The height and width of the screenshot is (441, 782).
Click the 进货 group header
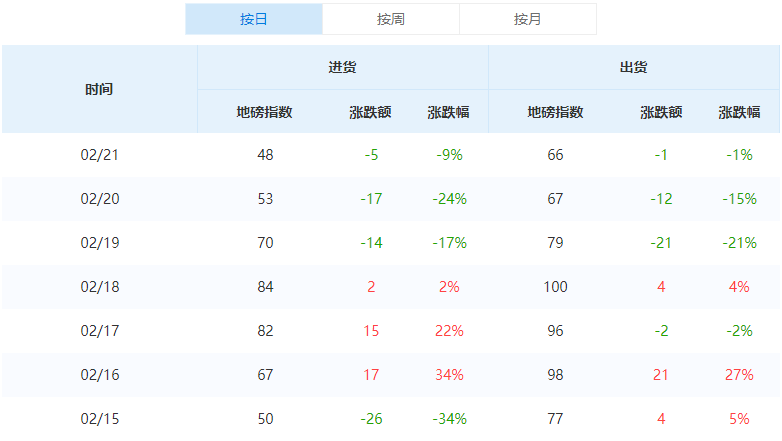pos(342,67)
